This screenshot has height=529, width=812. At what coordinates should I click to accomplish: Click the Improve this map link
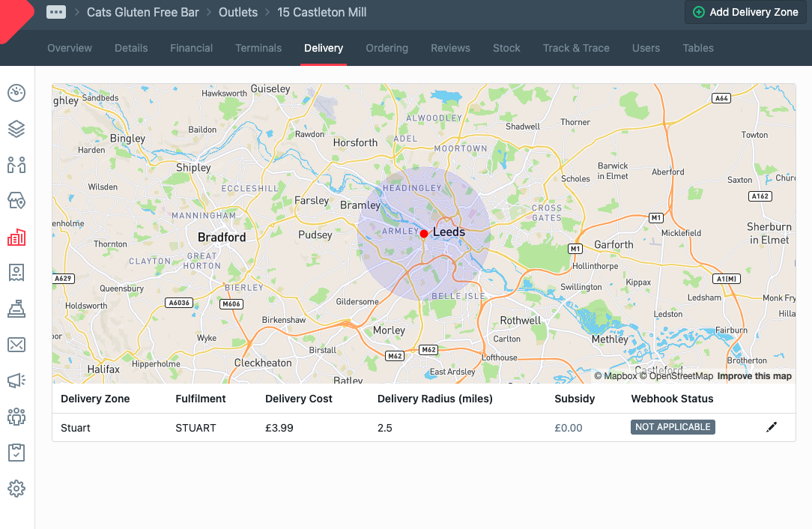click(754, 376)
